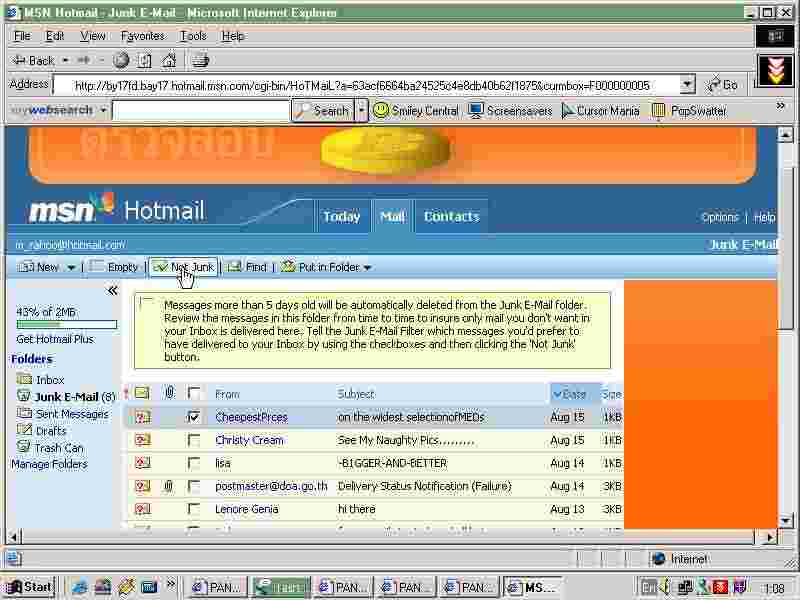Image resolution: width=800 pixels, height=600 pixels.
Task: Click the Empty folder button
Action: coord(113,267)
